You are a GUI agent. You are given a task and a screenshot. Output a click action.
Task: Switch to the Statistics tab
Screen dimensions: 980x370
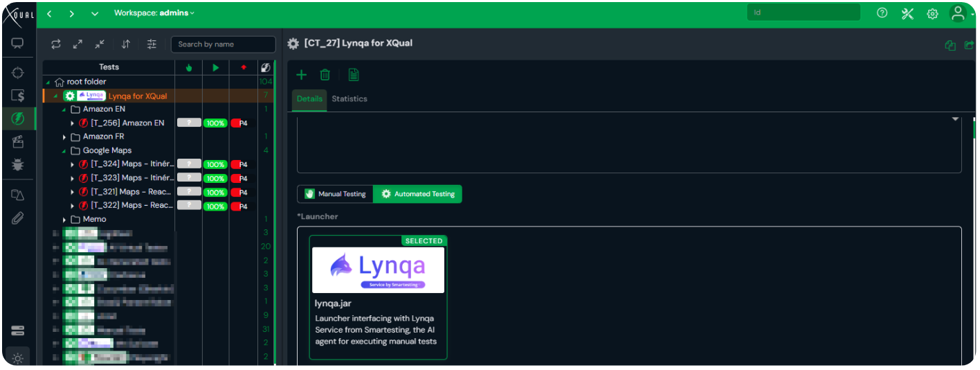click(350, 99)
